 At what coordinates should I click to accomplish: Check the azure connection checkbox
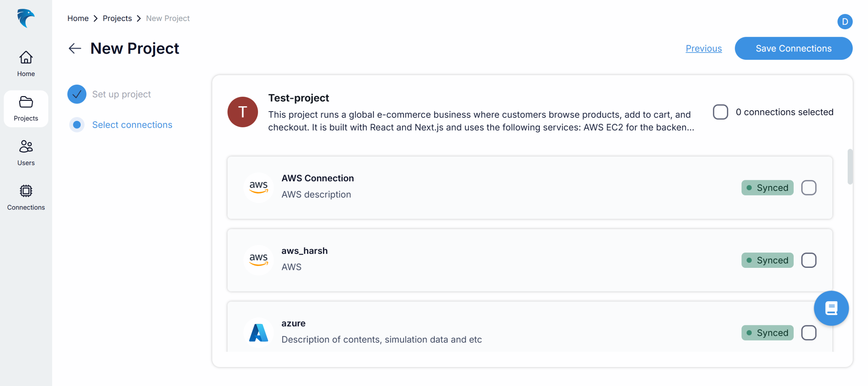[809, 333]
